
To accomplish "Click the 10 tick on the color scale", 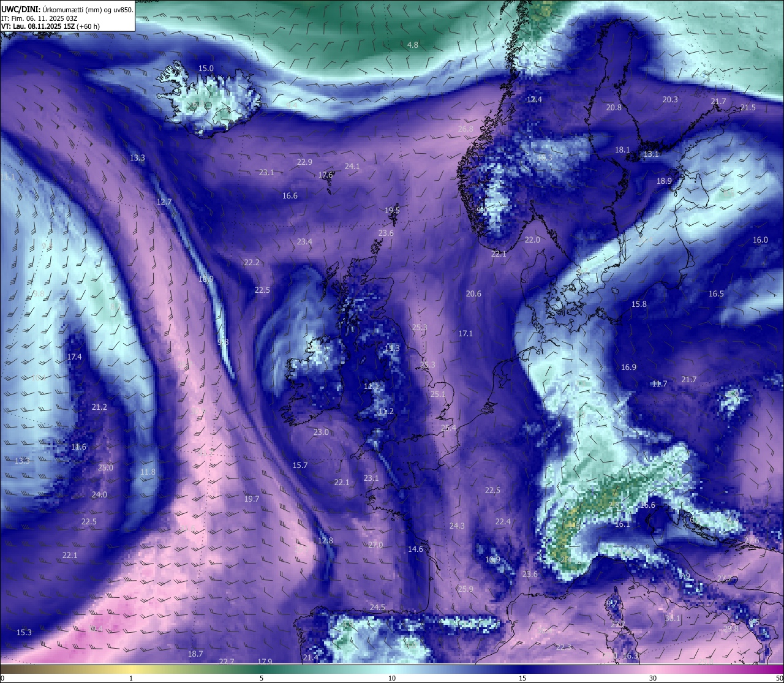I will (x=392, y=678).
